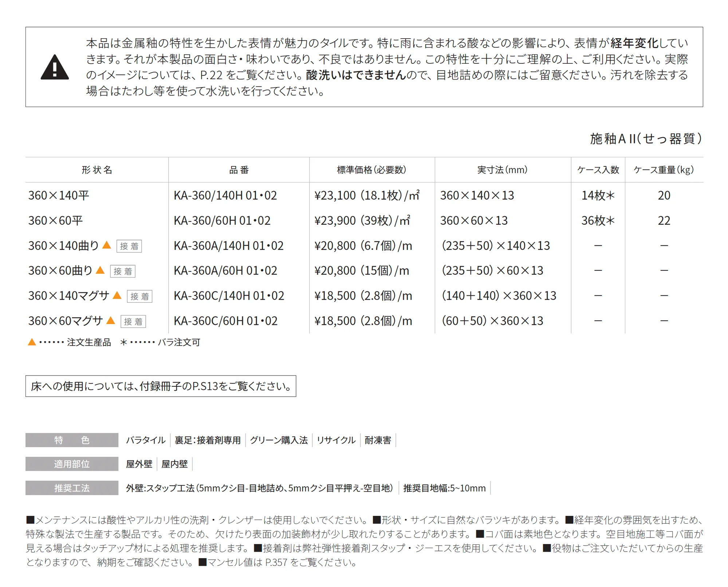The image size is (728, 587).
Task: Select product code KA-360/60H 01・02
Action: pyautogui.click(x=222, y=221)
